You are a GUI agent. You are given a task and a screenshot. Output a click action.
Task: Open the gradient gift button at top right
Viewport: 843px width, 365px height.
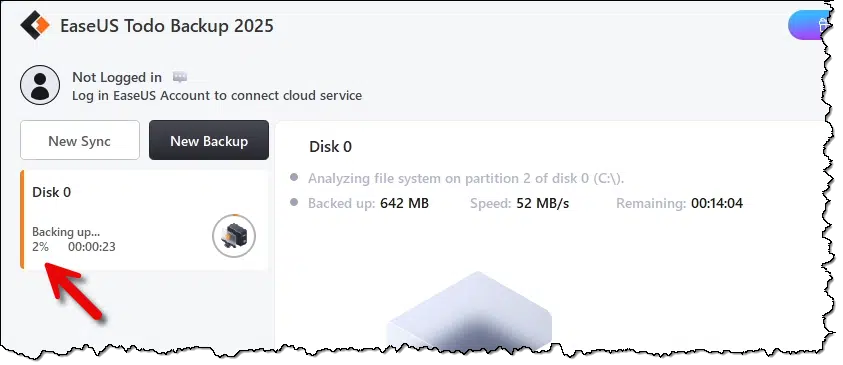808,25
